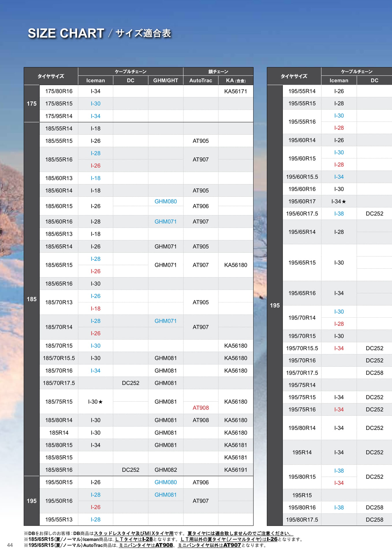The height and width of the screenshot is (554, 392).
Task: Select "DC252" in the 185/70R17.5 row
Action: (130, 383)
